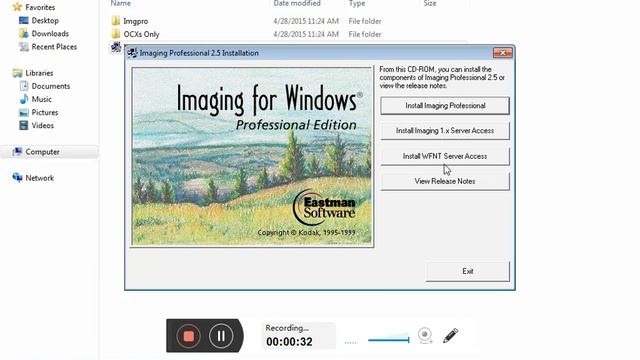Click the Imgpro folder icon

(116, 21)
